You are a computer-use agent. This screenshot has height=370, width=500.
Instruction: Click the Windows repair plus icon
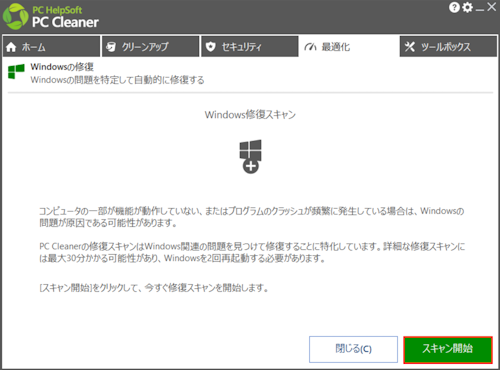[250, 156]
